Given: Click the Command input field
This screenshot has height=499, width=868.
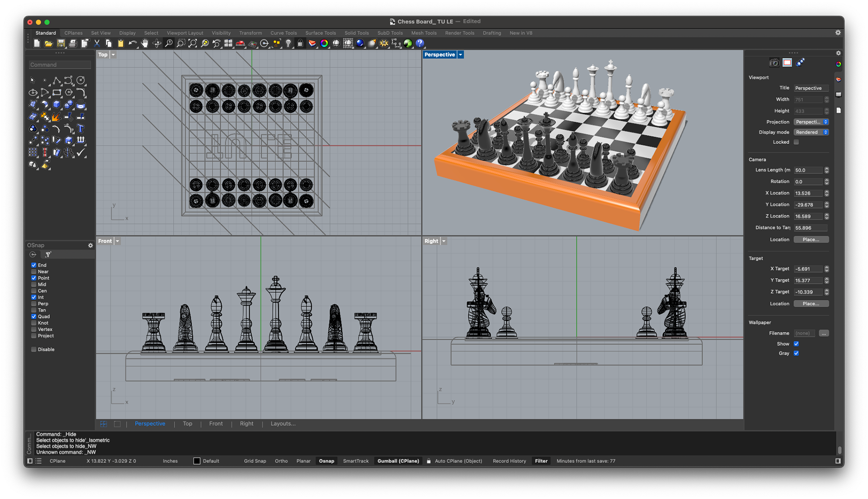Looking at the screenshot, I should 60,65.
